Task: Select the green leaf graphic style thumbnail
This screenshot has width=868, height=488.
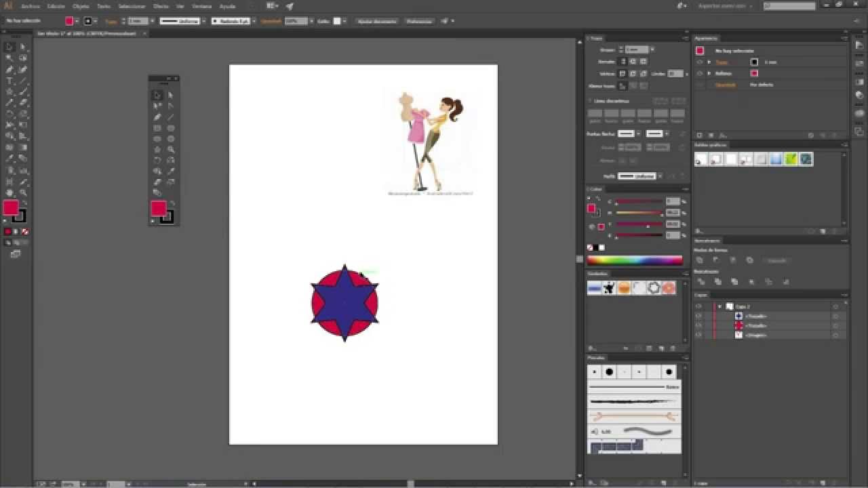Action: (791, 159)
